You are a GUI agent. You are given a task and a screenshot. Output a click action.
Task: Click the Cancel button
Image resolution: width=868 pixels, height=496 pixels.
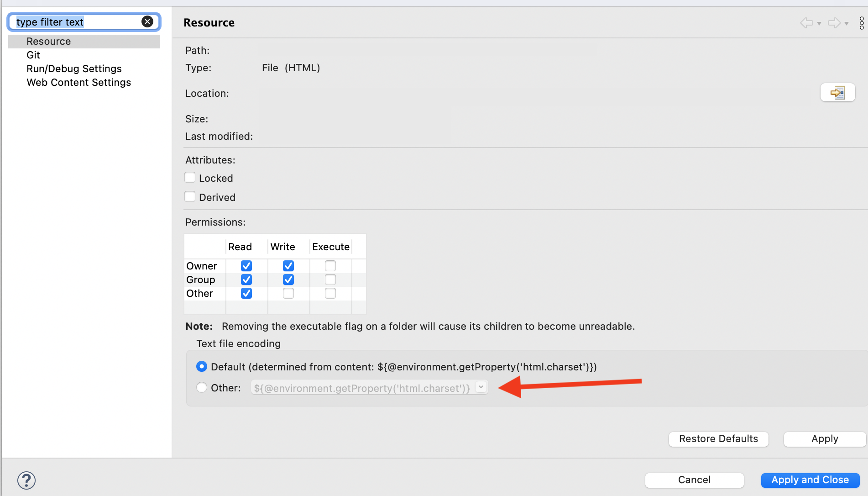pyautogui.click(x=694, y=480)
